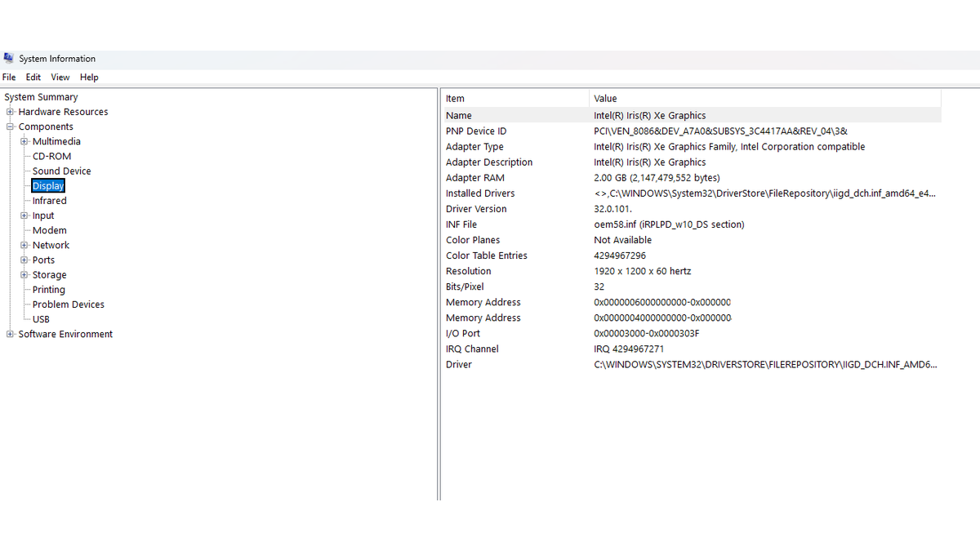Expand the Software Environment node
The height and width of the screenshot is (551, 980).
[10, 334]
